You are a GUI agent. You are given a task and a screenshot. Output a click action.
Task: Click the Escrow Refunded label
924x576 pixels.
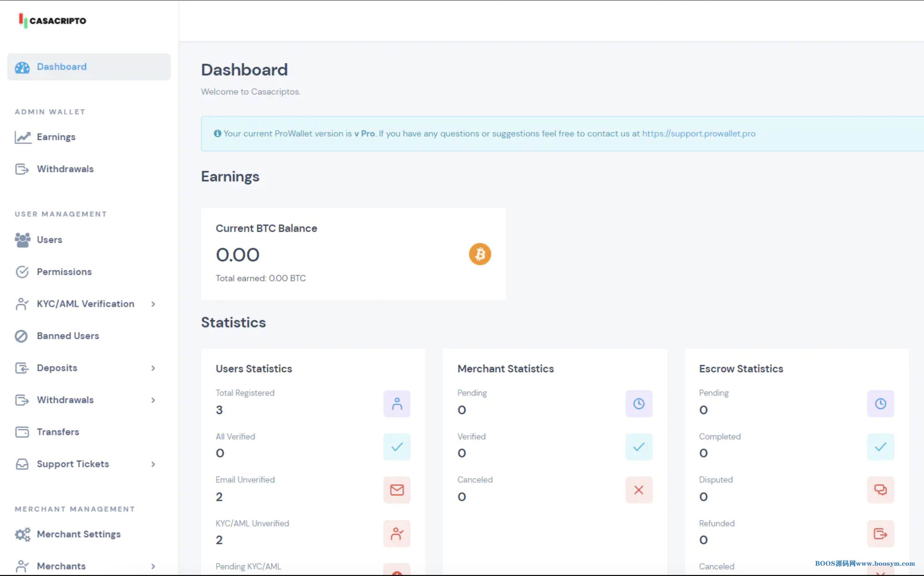(717, 523)
